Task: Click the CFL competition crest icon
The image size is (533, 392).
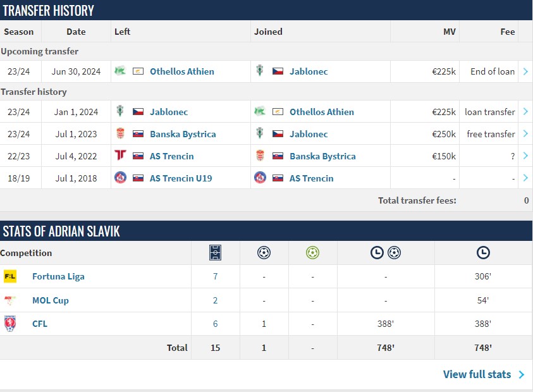Action: pyautogui.click(x=10, y=324)
